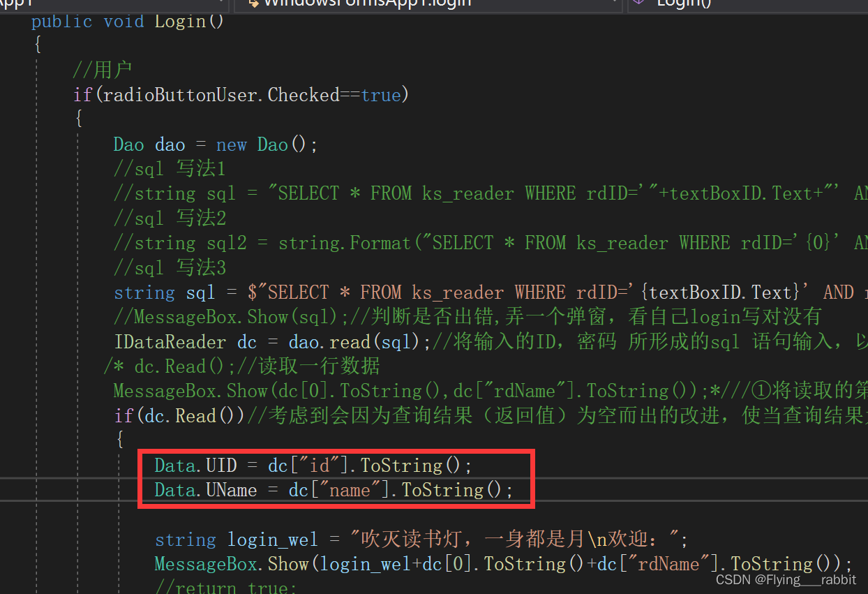Image resolution: width=868 pixels, height=594 pixels.
Task: Click the CSDN @Flying___rabbit watermark link
Action: 785,579
